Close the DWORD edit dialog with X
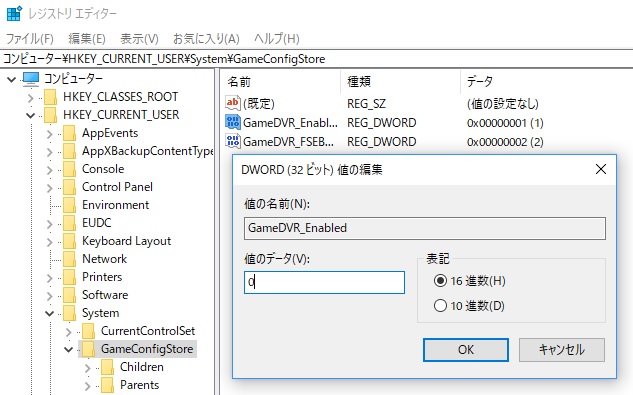 tap(601, 169)
